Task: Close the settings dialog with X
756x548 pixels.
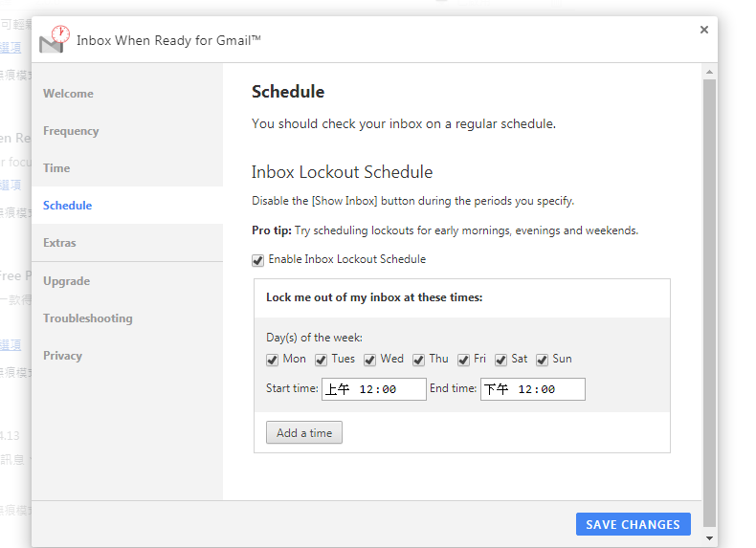Action: point(704,30)
